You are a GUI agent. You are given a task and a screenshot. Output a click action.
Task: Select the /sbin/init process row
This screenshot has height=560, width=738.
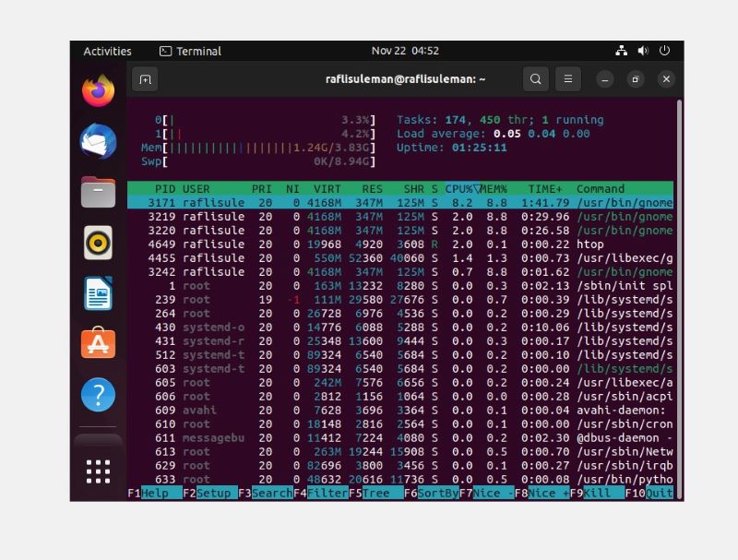(400, 286)
